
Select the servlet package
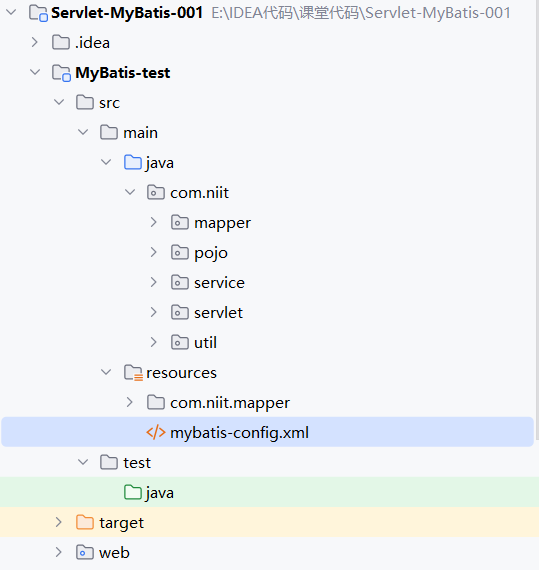(218, 313)
